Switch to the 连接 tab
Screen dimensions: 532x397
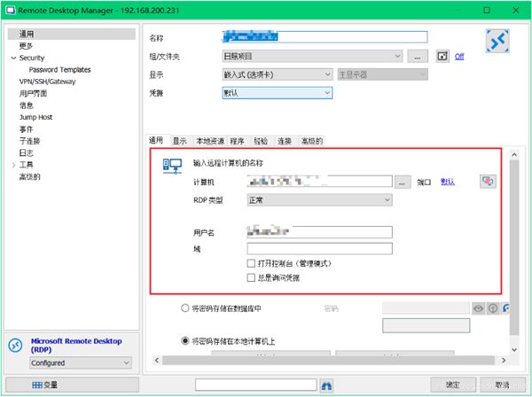285,141
